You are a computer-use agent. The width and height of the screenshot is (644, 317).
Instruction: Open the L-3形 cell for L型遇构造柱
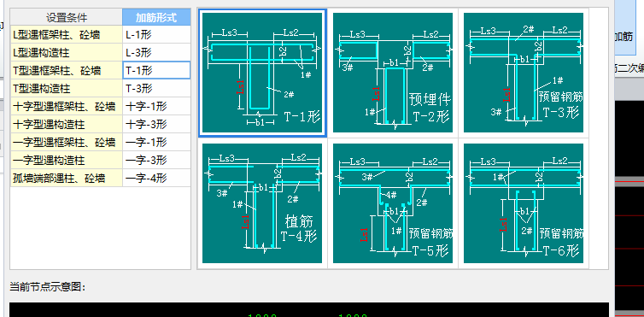click(156, 53)
